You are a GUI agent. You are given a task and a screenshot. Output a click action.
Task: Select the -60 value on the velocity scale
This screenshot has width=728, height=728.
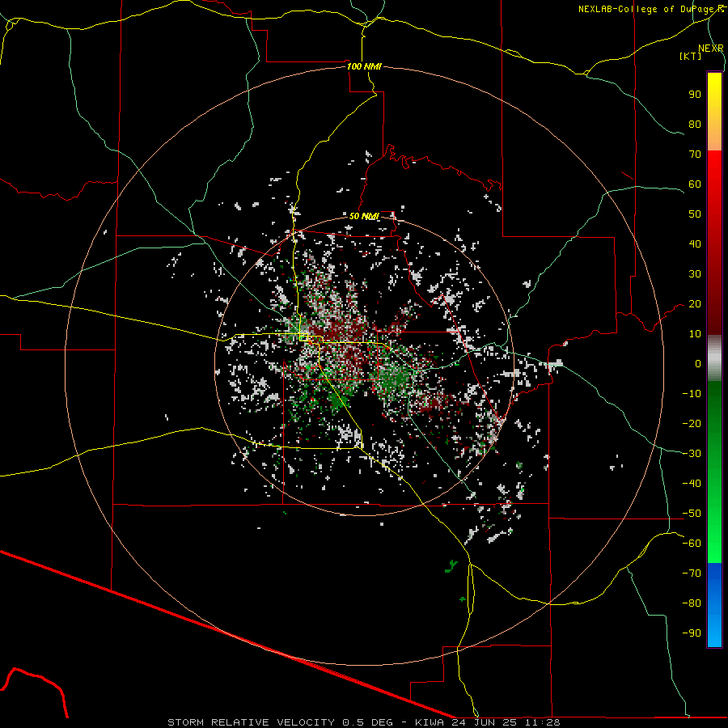692,543
